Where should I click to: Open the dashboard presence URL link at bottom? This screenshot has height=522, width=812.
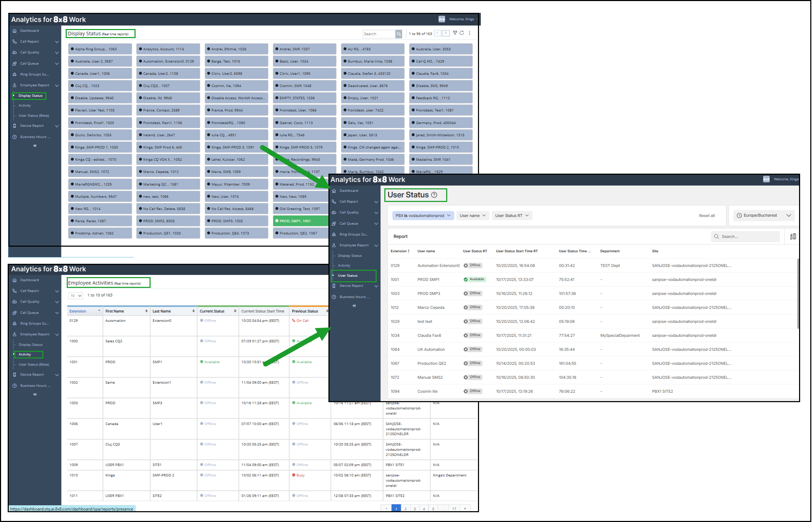pyautogui.click(x=72, y=509)
